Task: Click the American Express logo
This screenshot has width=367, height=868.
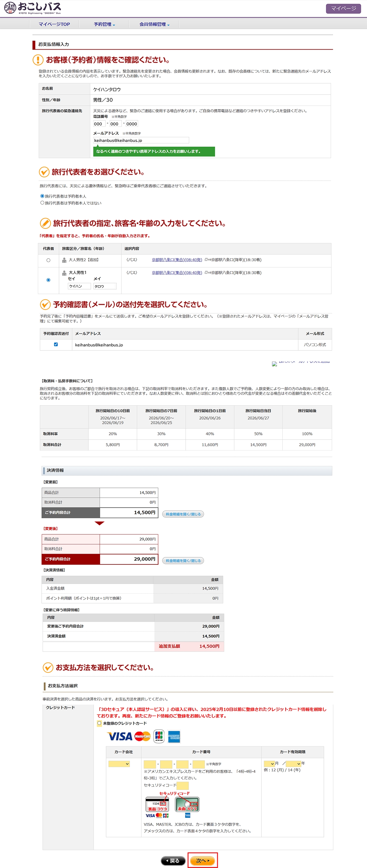Action: [x=174, y=737]
